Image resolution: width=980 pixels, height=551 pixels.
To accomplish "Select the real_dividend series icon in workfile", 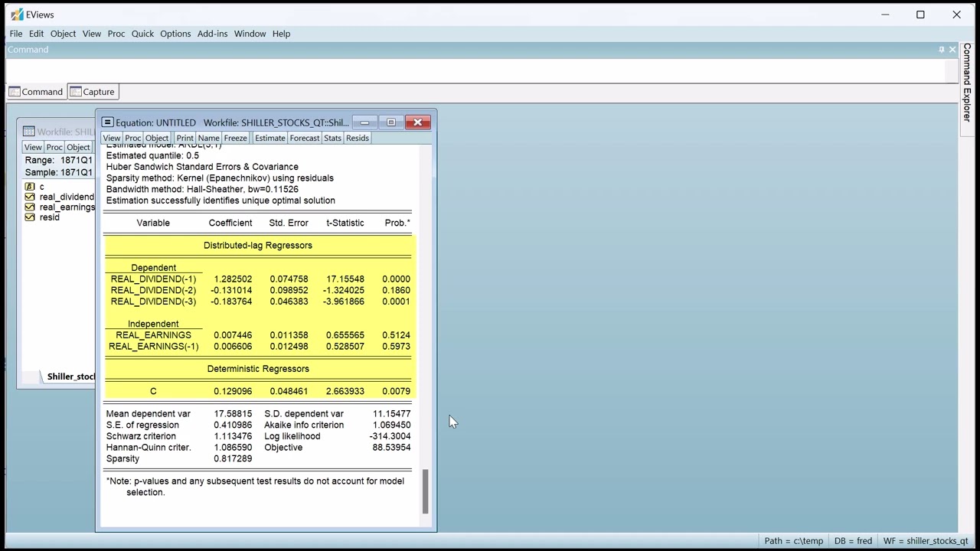I will 30,197.
